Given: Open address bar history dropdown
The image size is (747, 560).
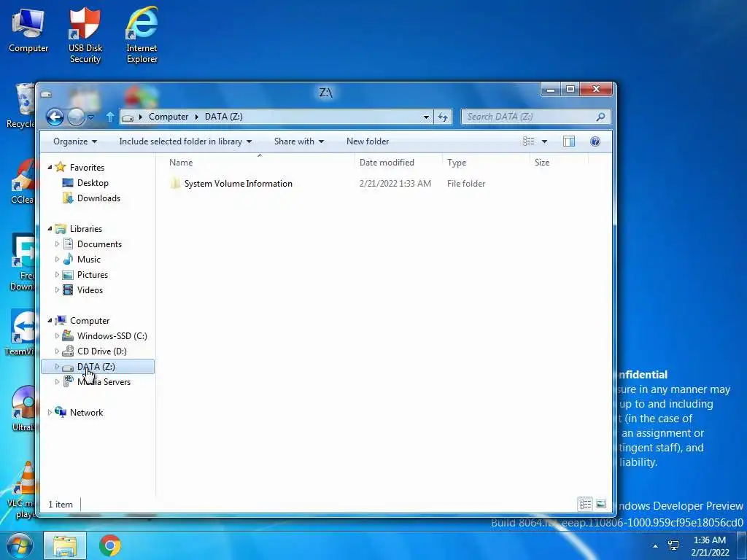Looking at the screenshot, I should point(426,117).
